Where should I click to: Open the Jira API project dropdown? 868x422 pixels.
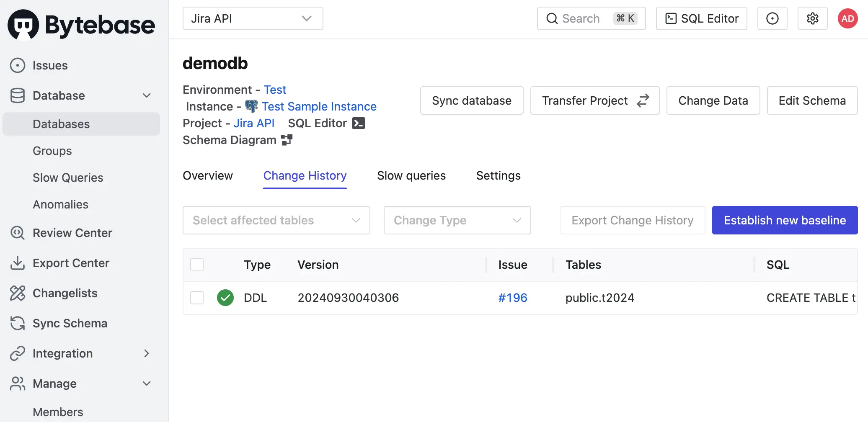pyautogui.click(x=253, y=18)
